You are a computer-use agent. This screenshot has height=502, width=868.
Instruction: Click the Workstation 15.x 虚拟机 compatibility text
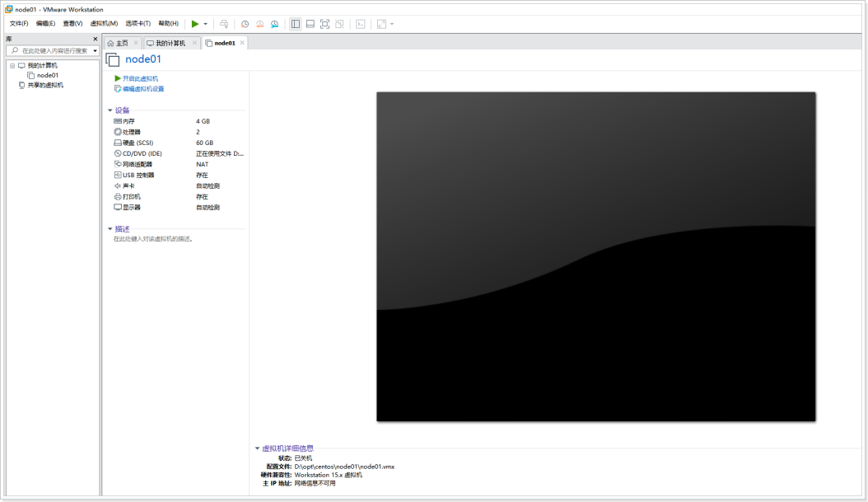point(329,475)
